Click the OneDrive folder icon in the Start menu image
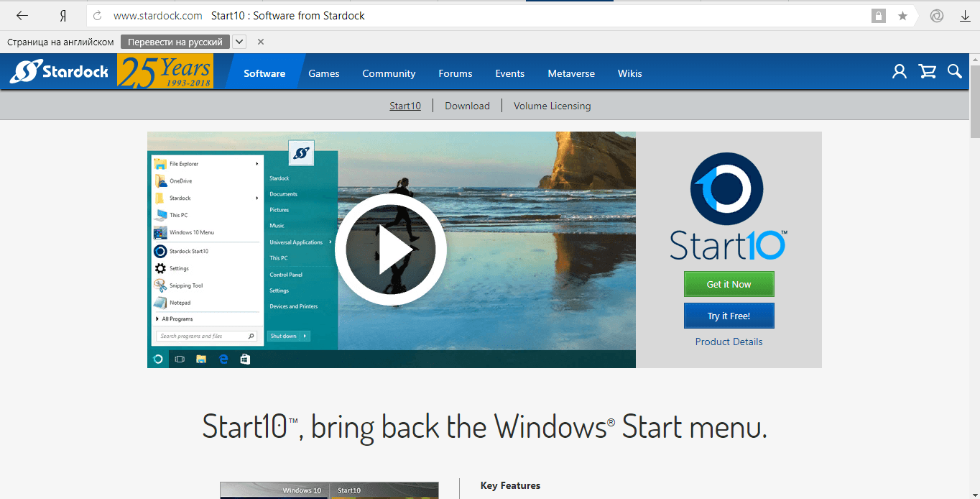The image size is (980, 499). click(160, 180)
